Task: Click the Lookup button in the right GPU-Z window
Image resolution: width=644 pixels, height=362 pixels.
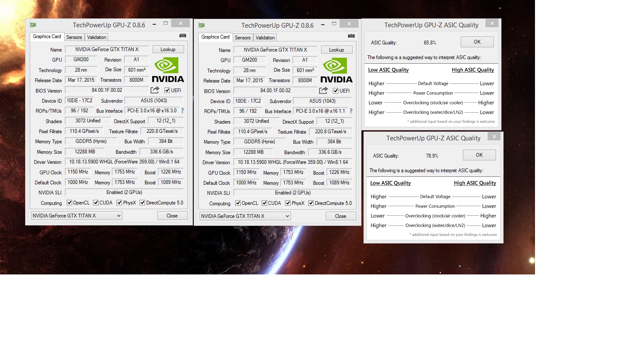Action: coord(337,50)
